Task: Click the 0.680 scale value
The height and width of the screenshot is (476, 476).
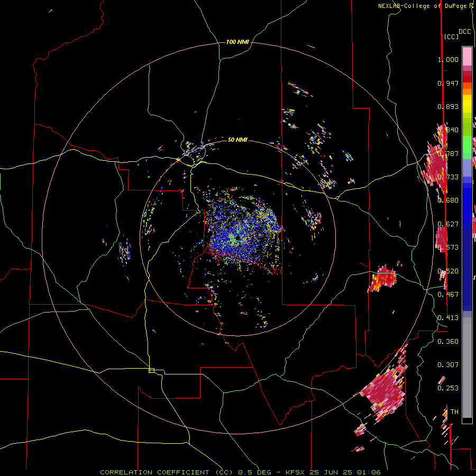Action: click(x=448, y=200)
